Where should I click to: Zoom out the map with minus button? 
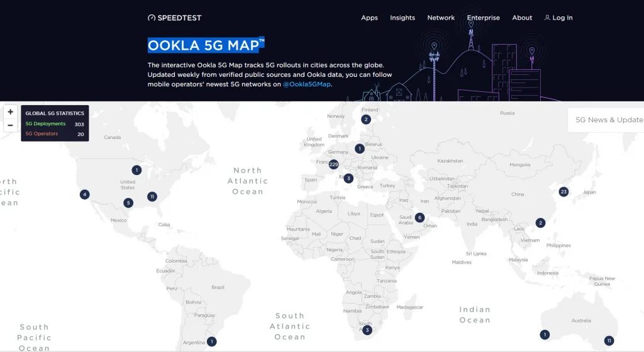[10, 125]
